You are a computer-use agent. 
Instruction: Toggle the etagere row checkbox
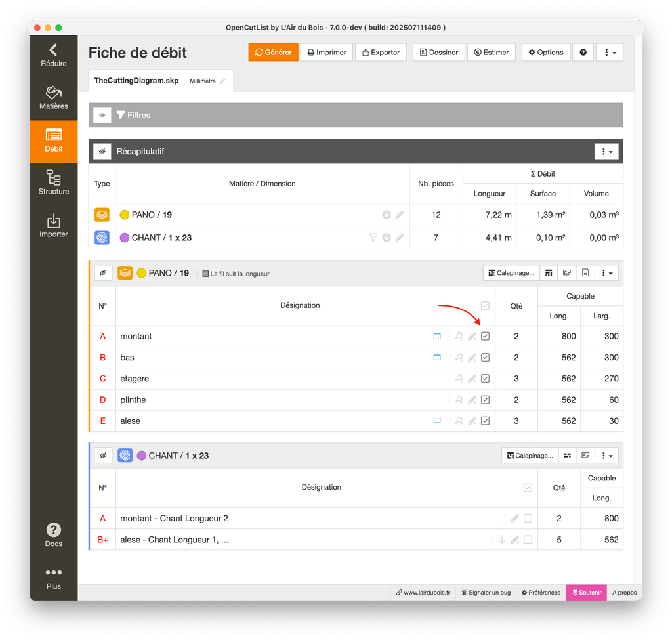(x=485, y=379)
